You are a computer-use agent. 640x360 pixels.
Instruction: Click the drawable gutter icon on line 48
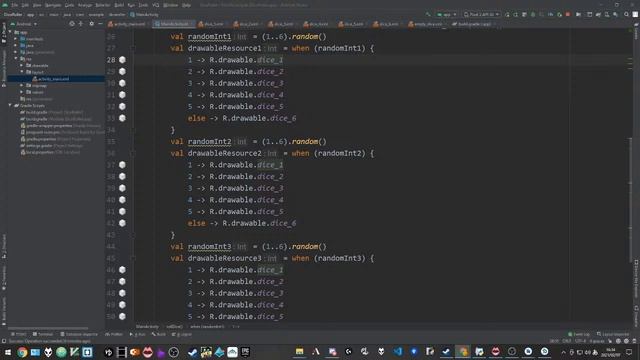[x=122, y=293]
